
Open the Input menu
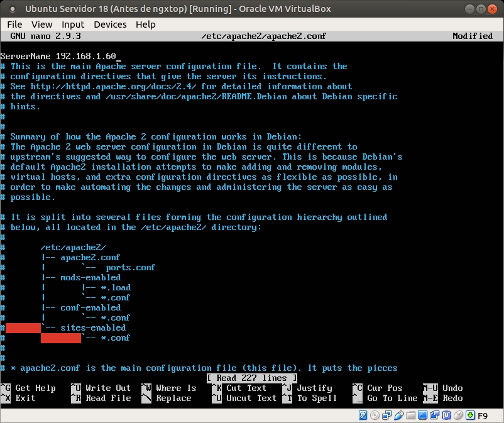point(73,24)
